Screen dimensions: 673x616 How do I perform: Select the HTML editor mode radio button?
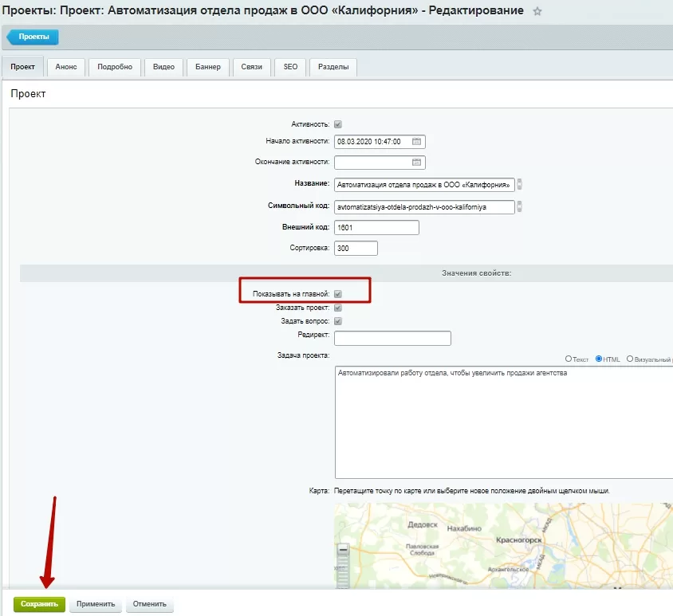click(x=599, y=359)
